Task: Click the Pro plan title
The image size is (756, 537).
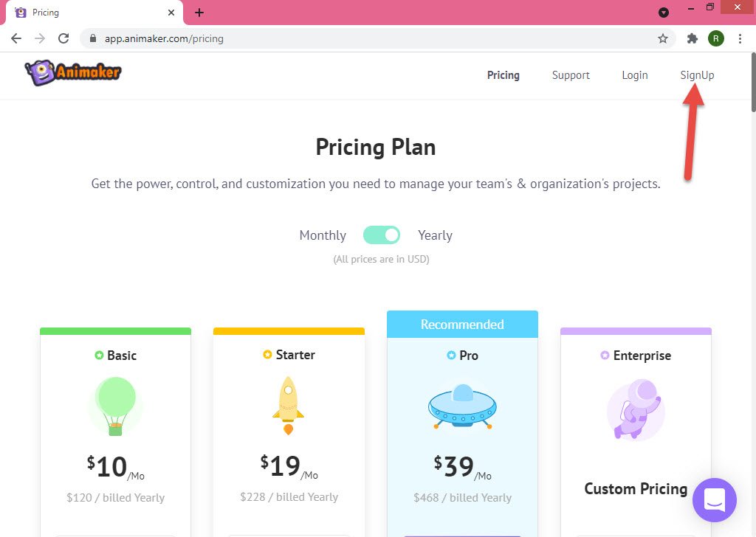Action: pyautogui.click(x=469, y=356)
